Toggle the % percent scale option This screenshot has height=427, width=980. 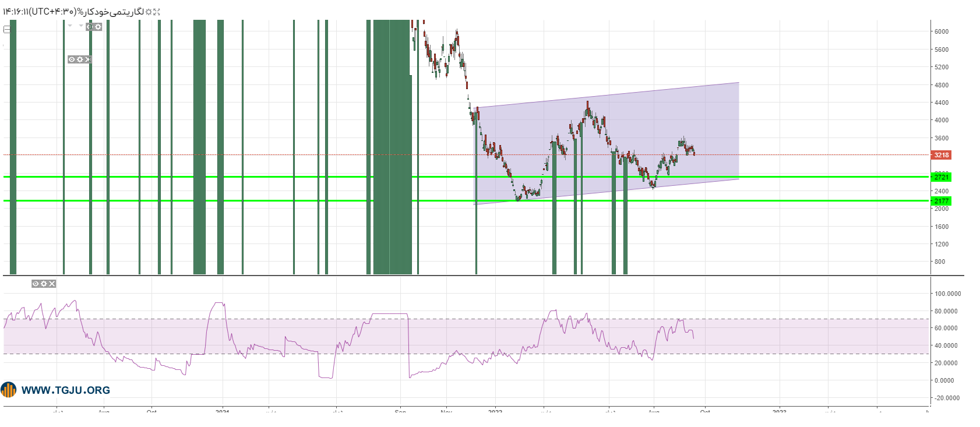click(x=80, y=12)
